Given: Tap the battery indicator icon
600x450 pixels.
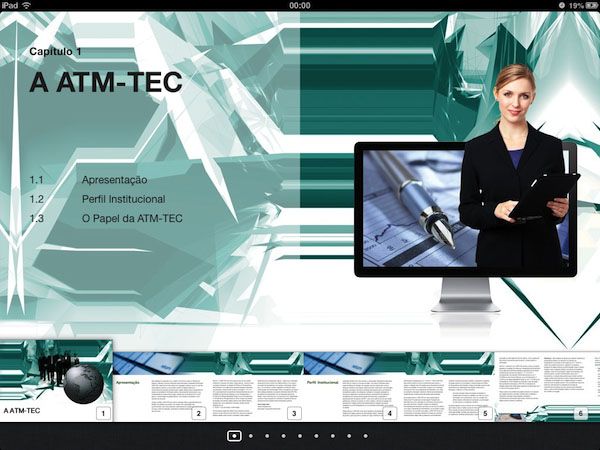Looking at the screenshot, I should pyautogui.click(x=583, y=5).
